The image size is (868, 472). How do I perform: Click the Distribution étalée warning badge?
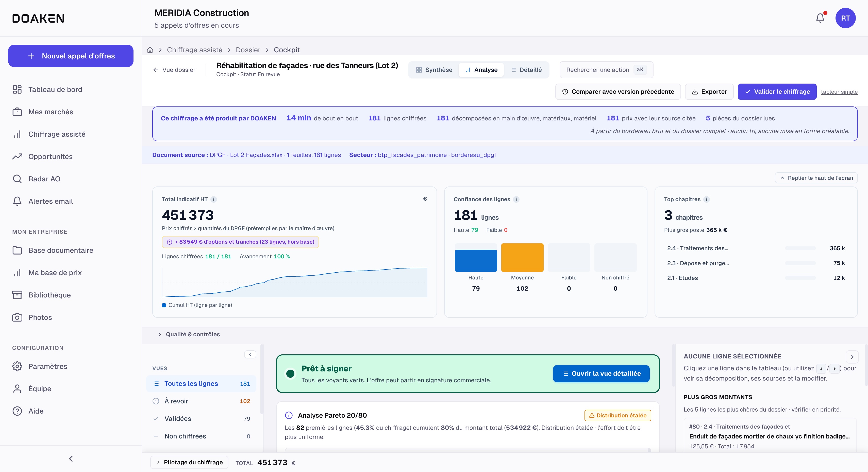tap(618, 415)
